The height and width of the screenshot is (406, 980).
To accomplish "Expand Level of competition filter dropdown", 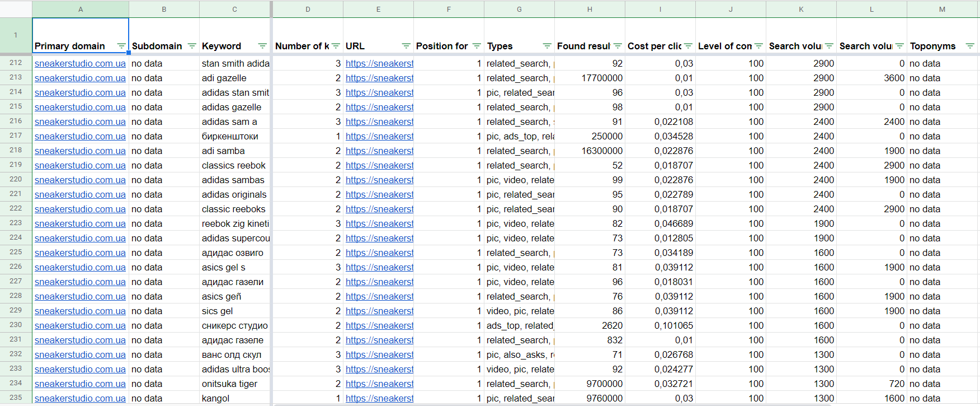I will coord(758,46).
